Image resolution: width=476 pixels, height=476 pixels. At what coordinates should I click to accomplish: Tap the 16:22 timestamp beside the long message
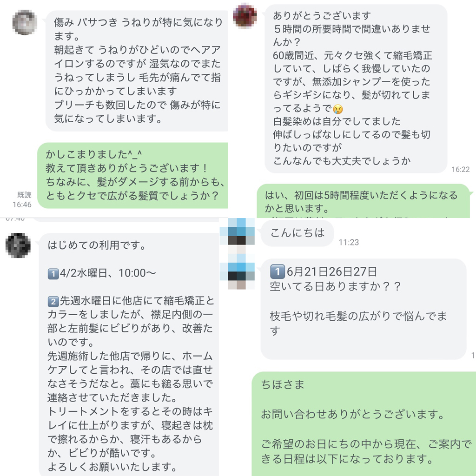[x=461, y=169]
